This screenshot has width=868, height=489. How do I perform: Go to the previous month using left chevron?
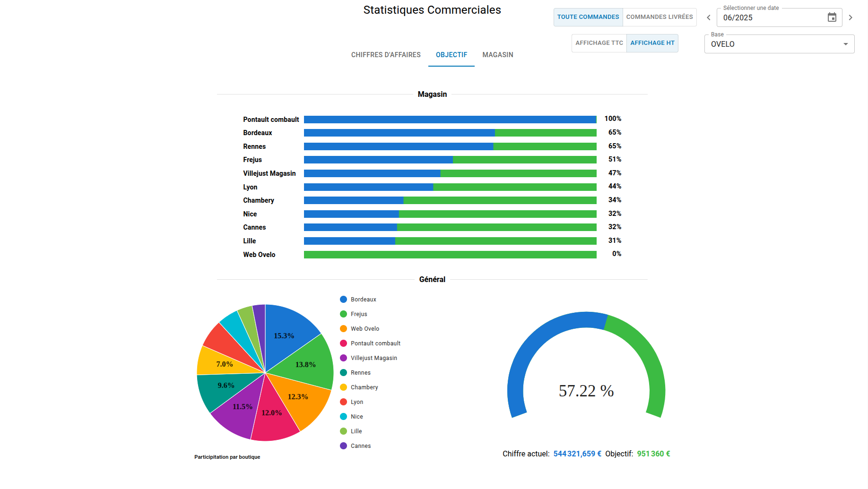tap(708, 17)
